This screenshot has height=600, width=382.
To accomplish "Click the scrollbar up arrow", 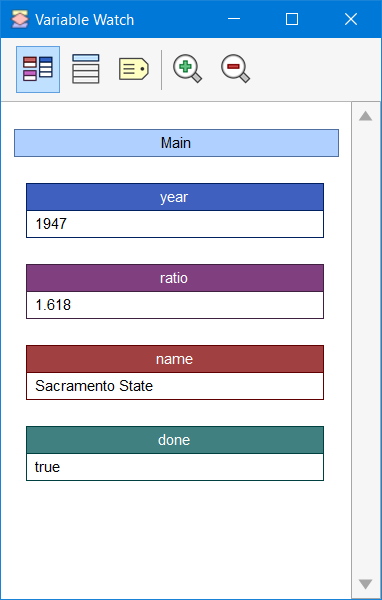I will tap(366, 116).
